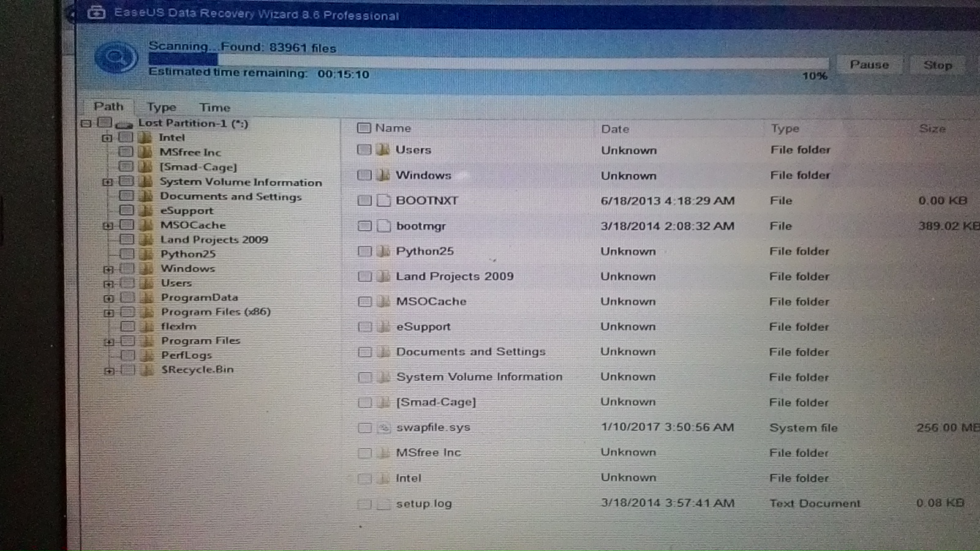Sort file list by Type column header
Screen dimensions: 980x551
pos(785,129)
